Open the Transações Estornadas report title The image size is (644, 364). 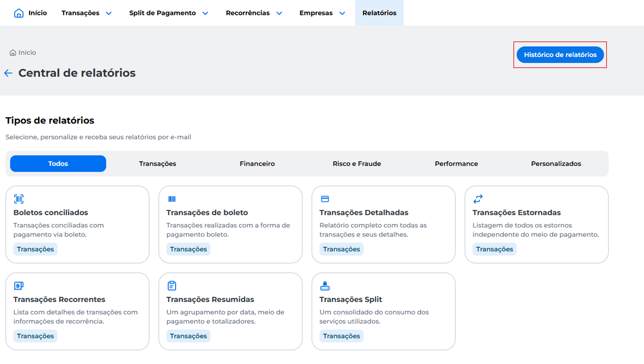coord(516,213)
